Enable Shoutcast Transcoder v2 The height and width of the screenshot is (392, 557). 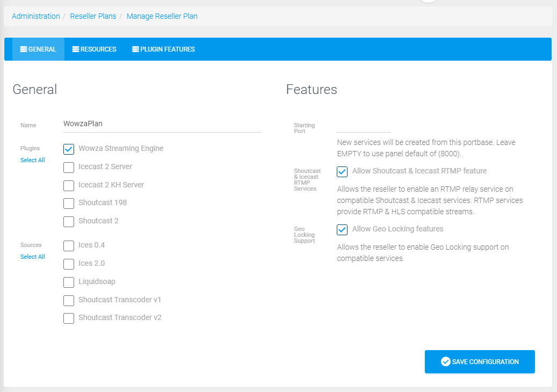(69, 318)
